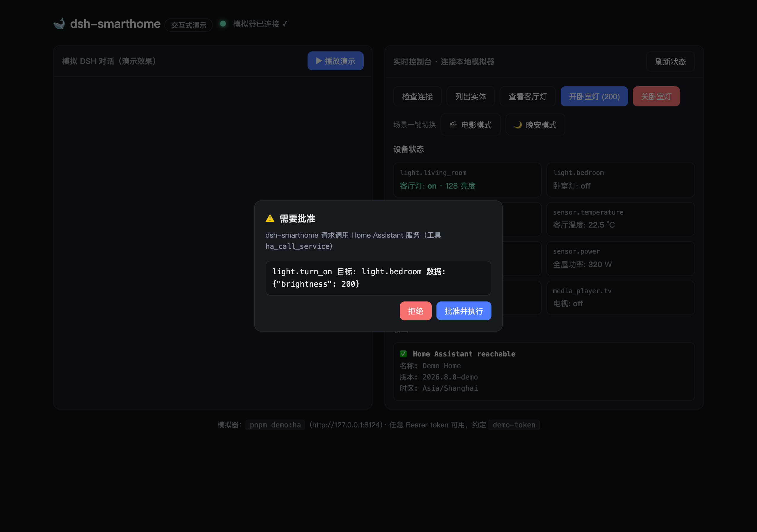Turn off bedroom light via 关卧室灯
The width and height of the screenshot is (757, 532).
pos(656,97)
